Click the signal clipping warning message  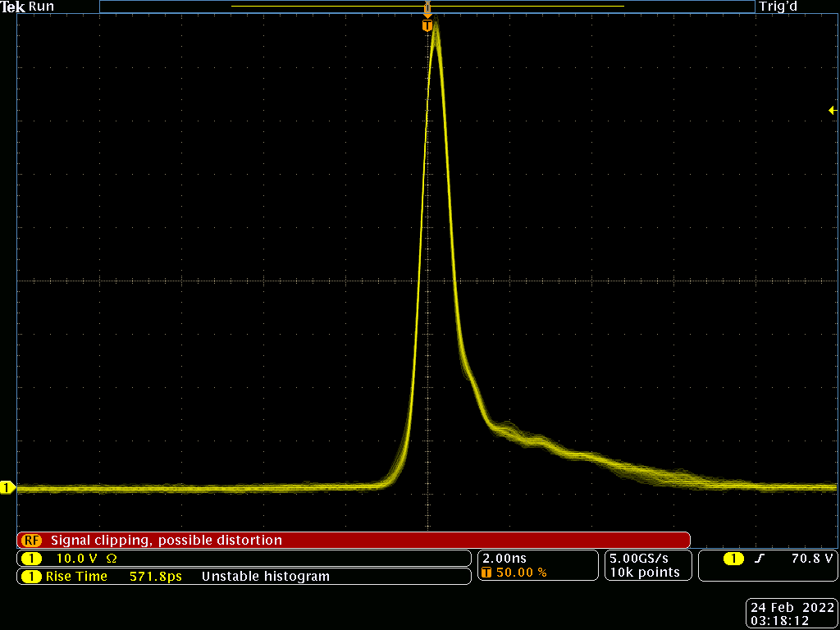tap(167, 541)
